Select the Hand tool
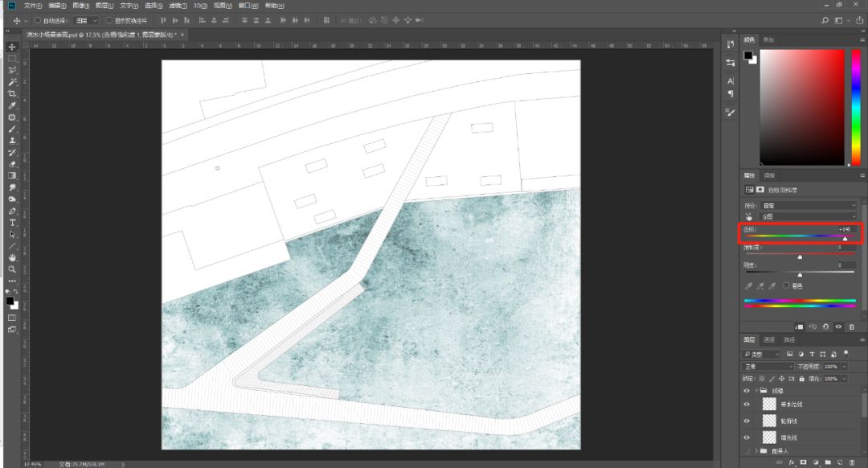 coord(12,257)
